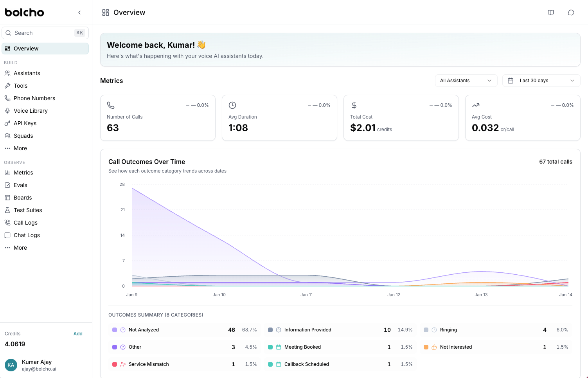Click the Service Mismatch red color swatch

[x=115, y=364]
